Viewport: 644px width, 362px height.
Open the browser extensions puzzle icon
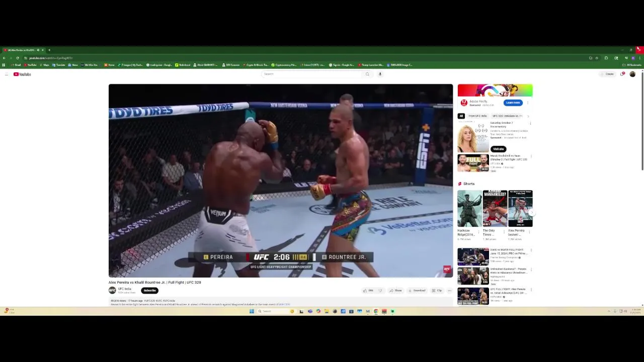pyautogui.click(x=606, y=58)
